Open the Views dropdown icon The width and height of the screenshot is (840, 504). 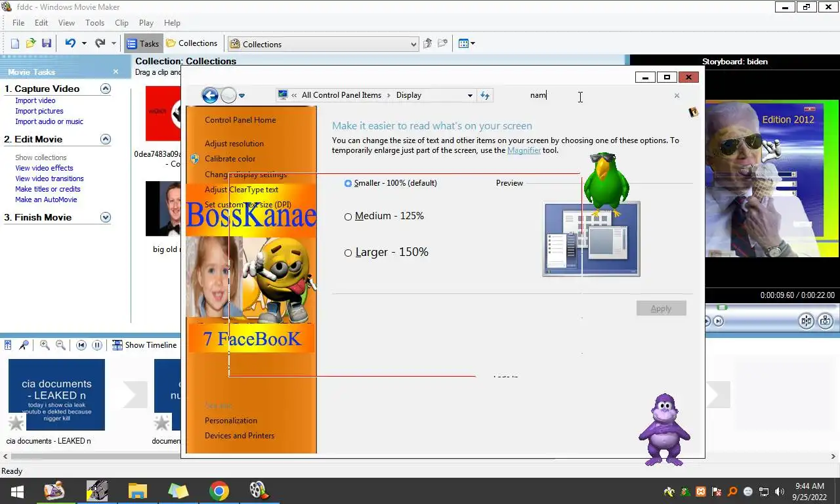click(x=467, y=43)
